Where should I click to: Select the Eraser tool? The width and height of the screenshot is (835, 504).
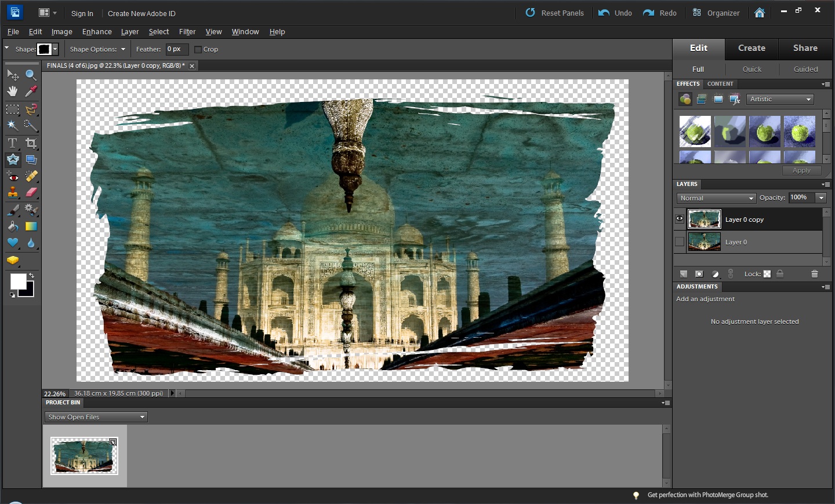click(31, 193)
